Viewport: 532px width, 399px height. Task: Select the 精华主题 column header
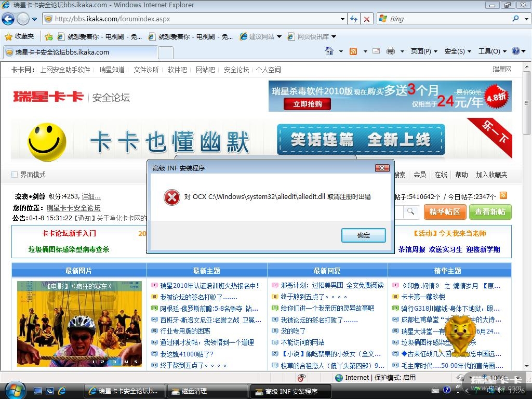point(448,270)
